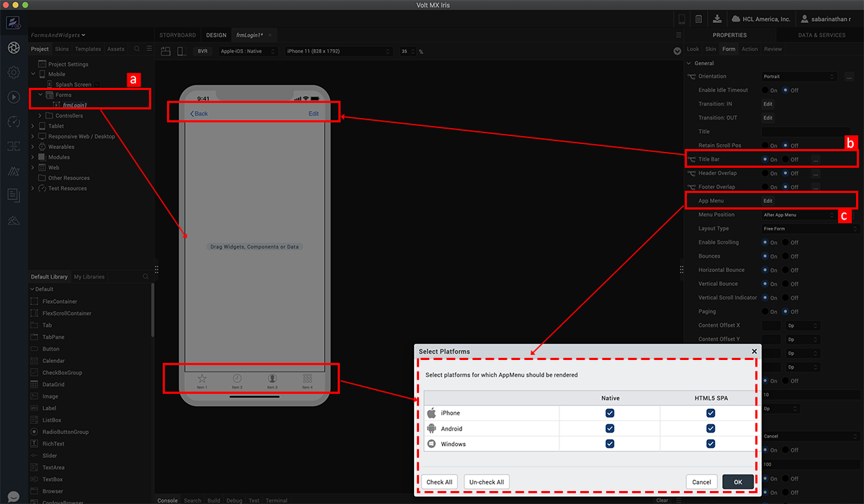The image size is (864, 504).
Task: Click OK to confirm platform selection
Action: point(737,482)
